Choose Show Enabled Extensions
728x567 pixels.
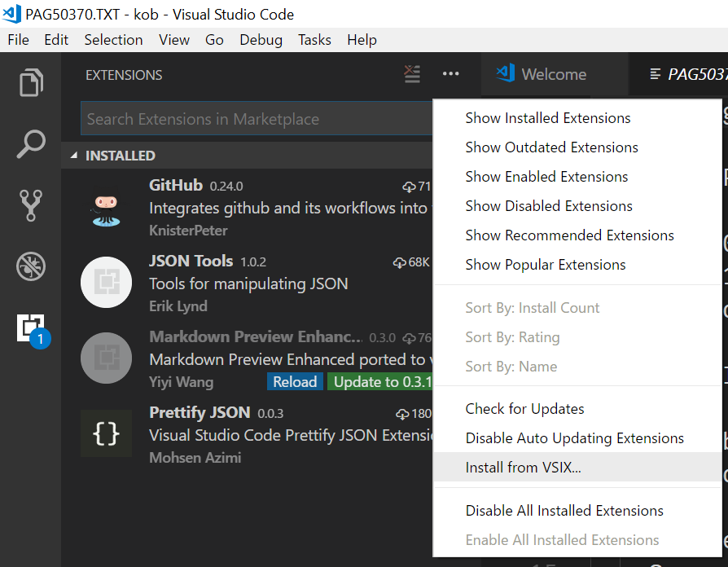[577, 177]
